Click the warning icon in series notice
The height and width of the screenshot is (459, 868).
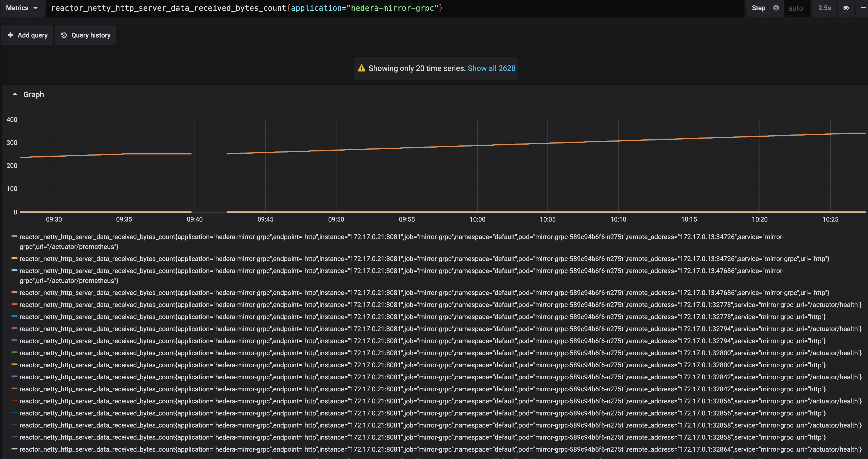click(x=362, y=68)
